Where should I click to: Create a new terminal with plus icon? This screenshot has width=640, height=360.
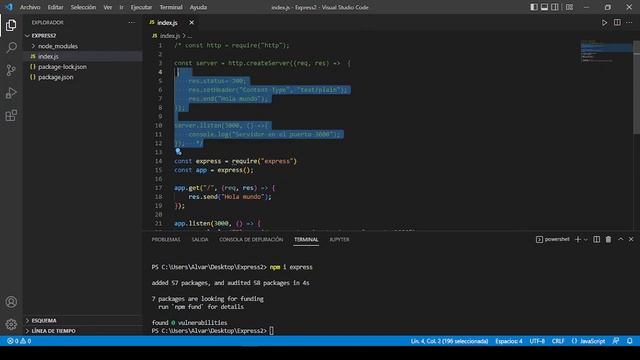[578, 240]
